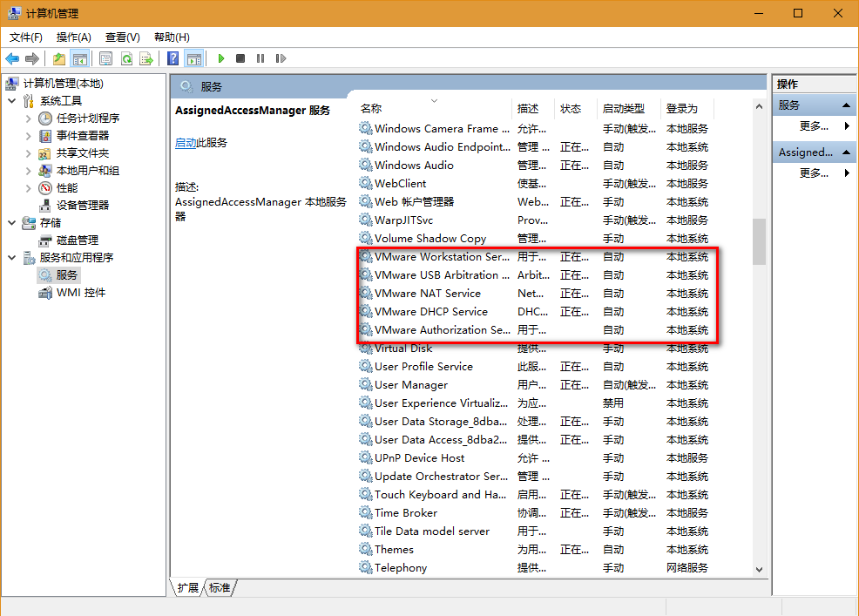
Task: Expand the 任务计划程序 chevron
Action: coord(28,118)
